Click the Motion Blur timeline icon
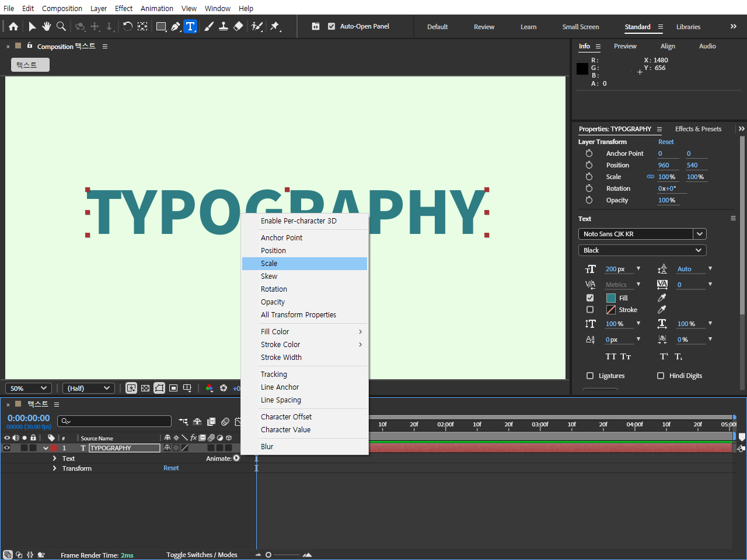This screenshot has height=560, width=747. pyautogui.click(x=225, y=422)
